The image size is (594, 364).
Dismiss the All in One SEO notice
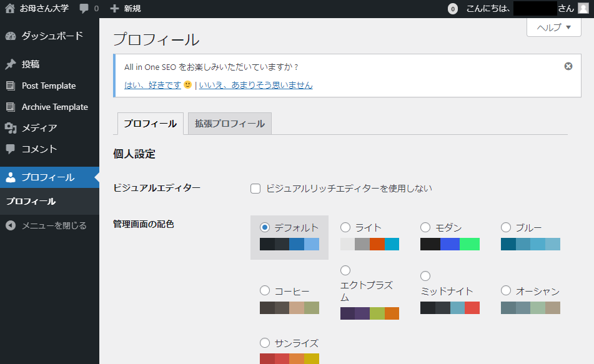click(568, 66)
